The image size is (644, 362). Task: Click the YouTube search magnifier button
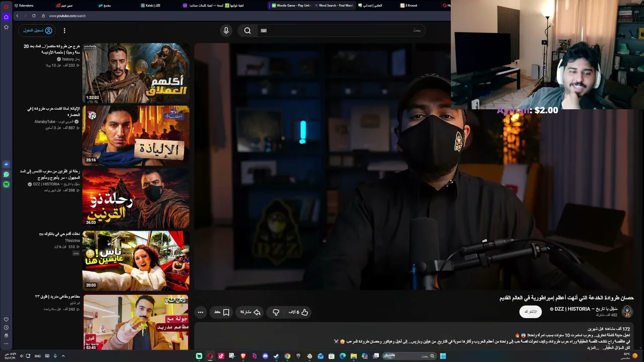click(248, 31)
